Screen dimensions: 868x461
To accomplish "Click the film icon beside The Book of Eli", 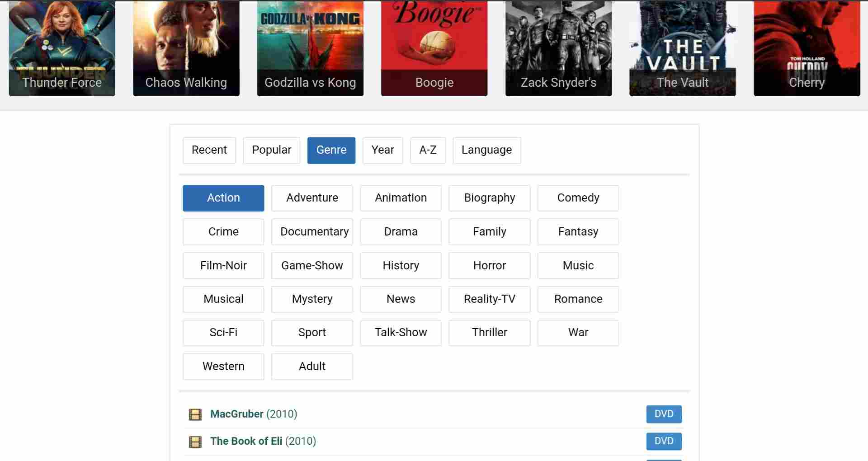I will coord(195,442).
